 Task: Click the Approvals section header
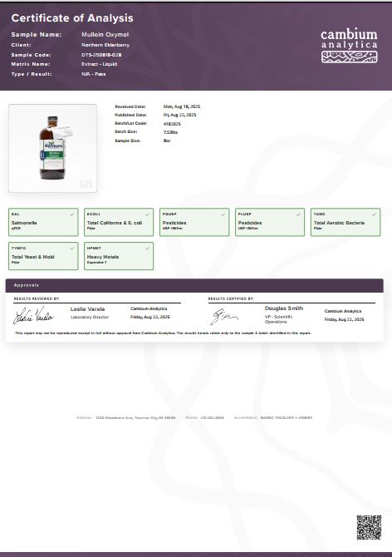(194, 285)
